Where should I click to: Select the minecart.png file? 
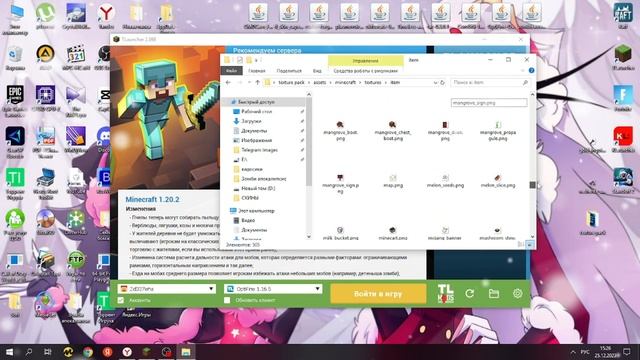[393, 233]
